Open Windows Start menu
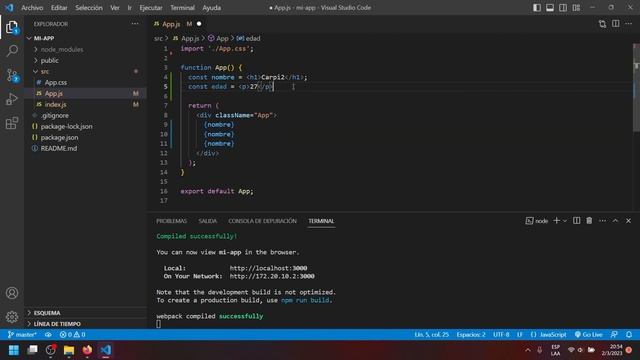Viewport: 640px width, 360px height. tap(14, 350)
